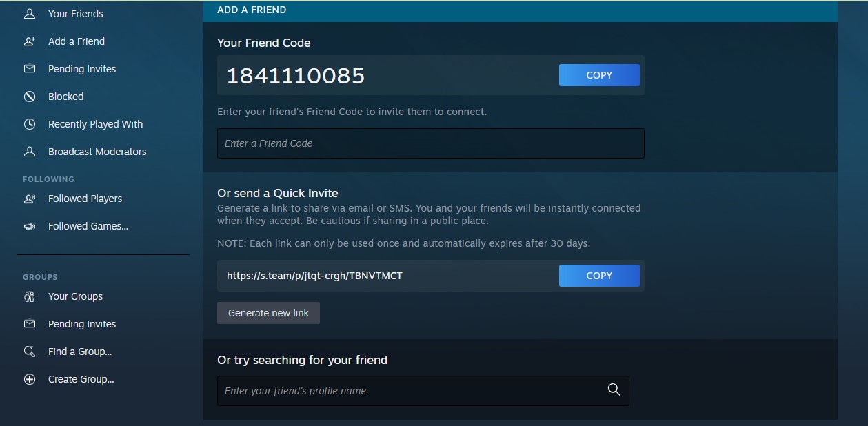Click the search magnifier in profile search

click(613, 389)
